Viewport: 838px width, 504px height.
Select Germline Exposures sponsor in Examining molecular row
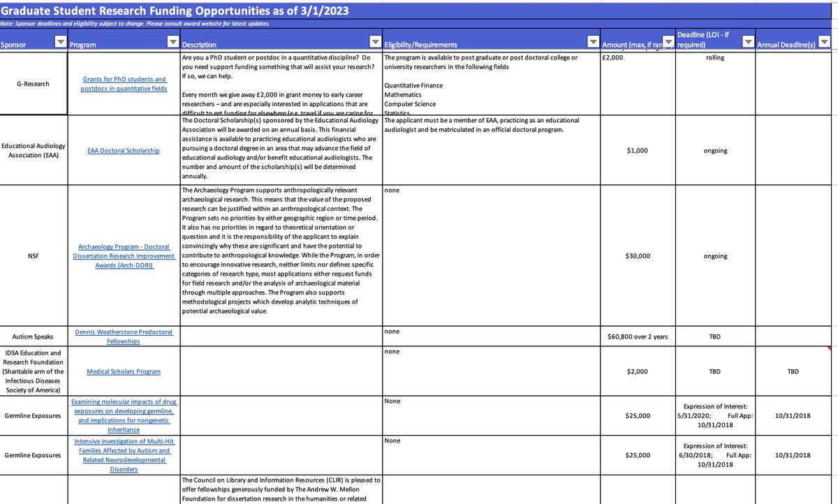point(33,415)
